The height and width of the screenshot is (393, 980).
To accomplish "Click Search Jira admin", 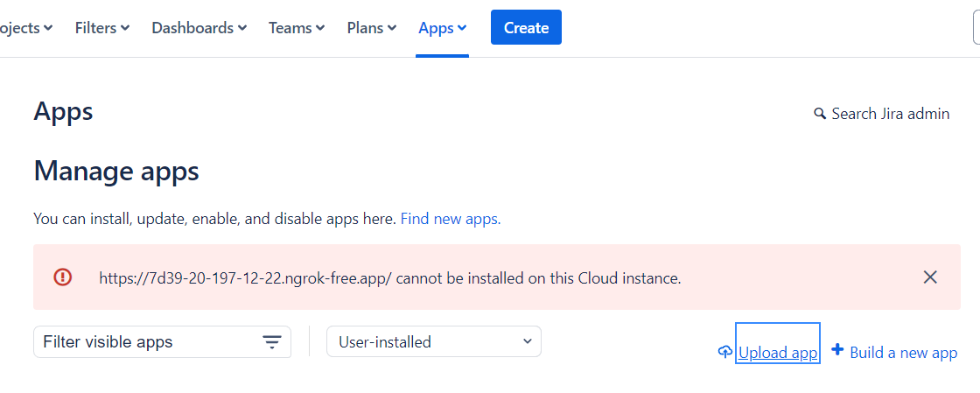I will 882,114.
